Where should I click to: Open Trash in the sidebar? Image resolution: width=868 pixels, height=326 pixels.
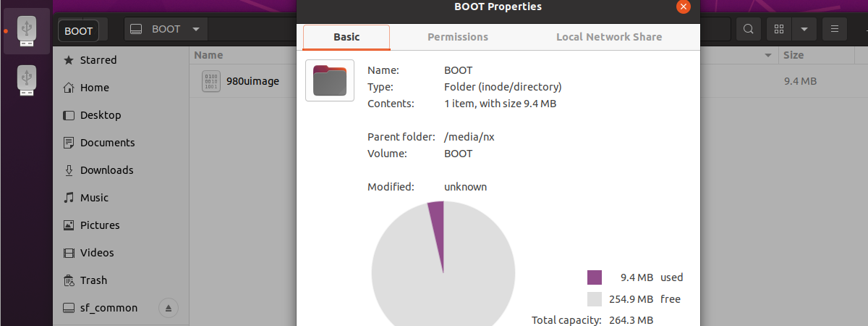pos(121,280)
